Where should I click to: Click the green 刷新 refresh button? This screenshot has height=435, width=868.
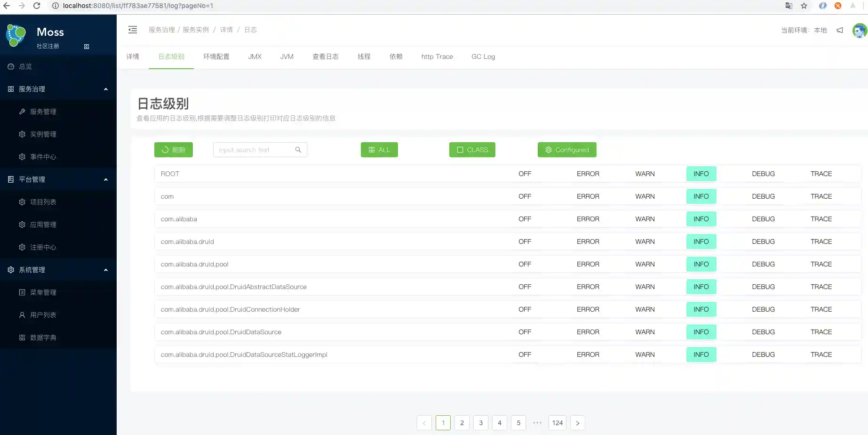point(174,150)
